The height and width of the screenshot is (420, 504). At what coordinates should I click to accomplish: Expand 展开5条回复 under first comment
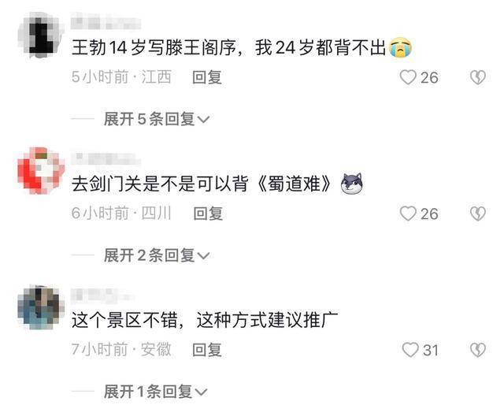click(x=157, y=119)
